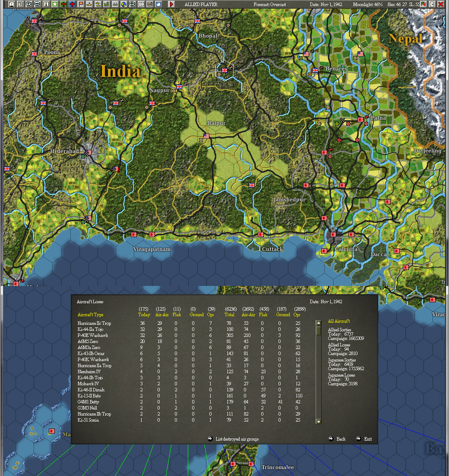Click the letter 'i' information toolbar icon
Screen dimensions: 449x476
(x=46, y=4)
